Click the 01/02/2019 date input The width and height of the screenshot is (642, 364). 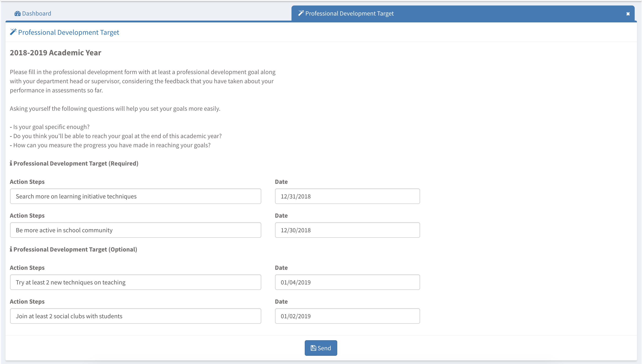click(x=347, y=316)
